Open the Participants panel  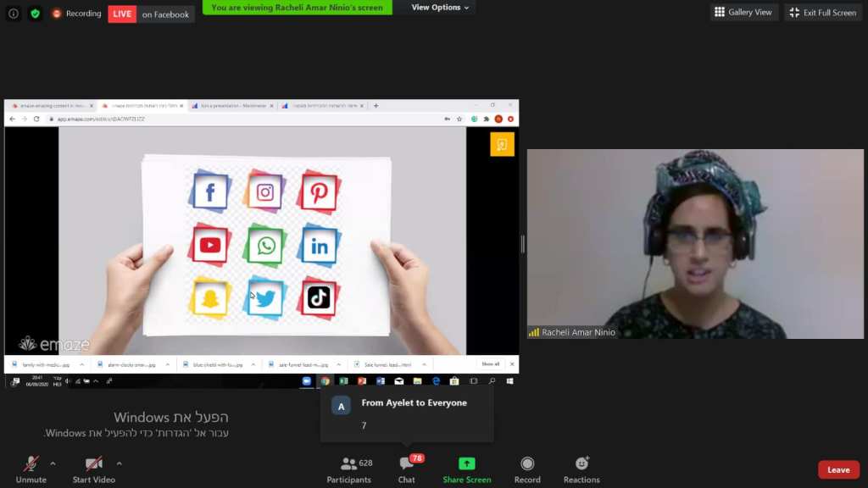point(349,469)
